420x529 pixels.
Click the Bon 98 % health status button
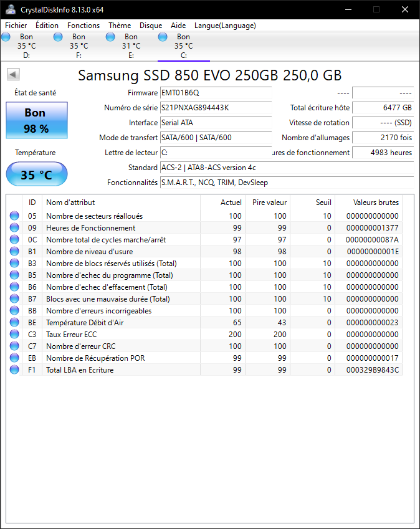(36, 120)
